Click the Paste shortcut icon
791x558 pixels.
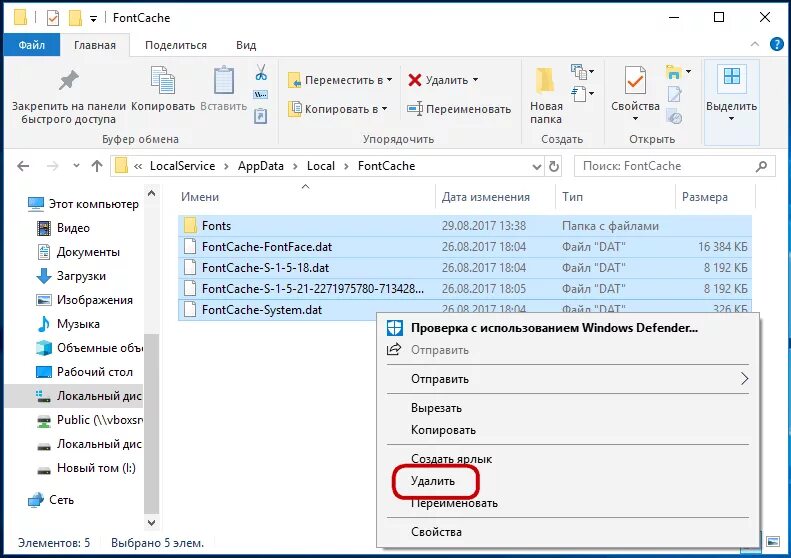pyautogui.click(x=260, y=117)
